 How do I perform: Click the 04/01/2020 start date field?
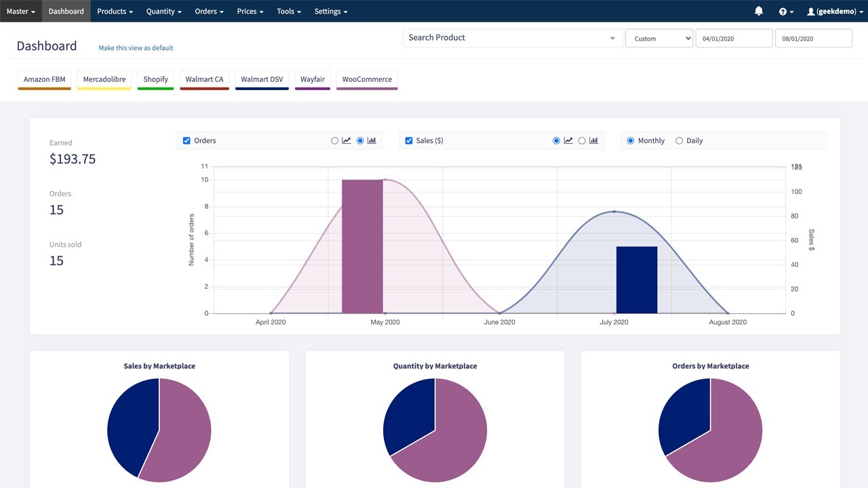coord(734,38)
